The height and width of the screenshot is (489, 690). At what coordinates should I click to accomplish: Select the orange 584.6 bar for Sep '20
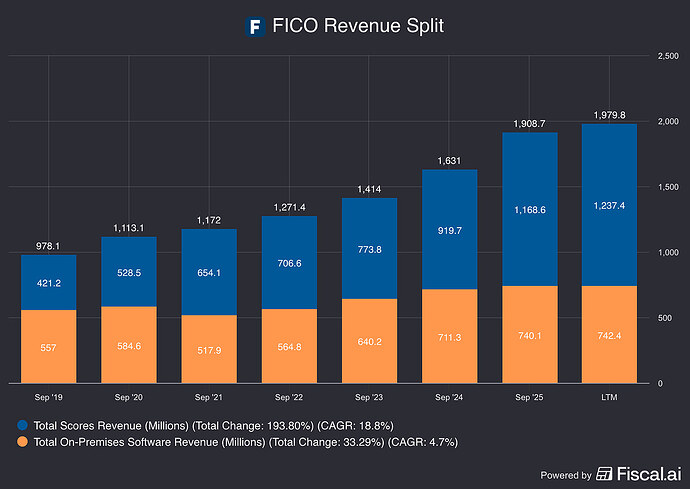129,345
